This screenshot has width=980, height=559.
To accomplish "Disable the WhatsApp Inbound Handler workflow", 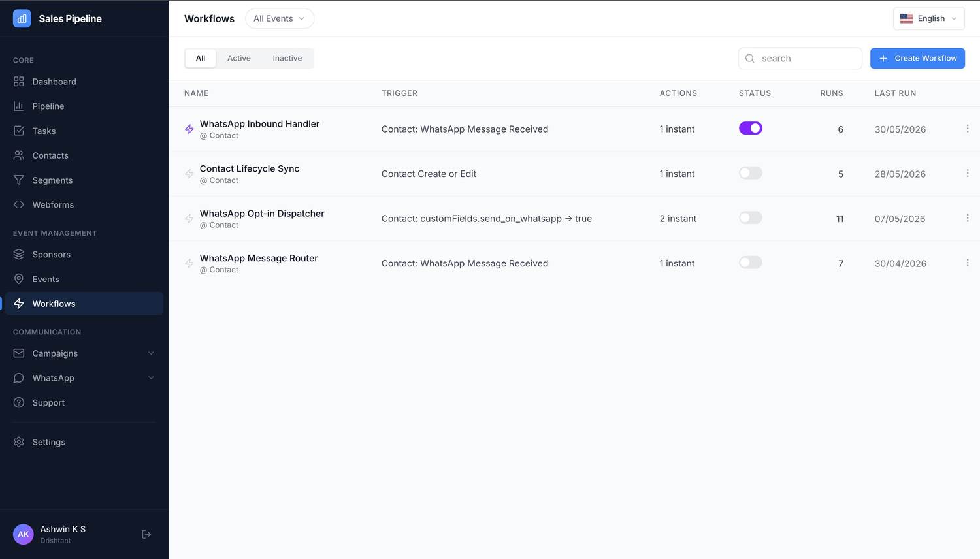I will click(x=751, y=128).
